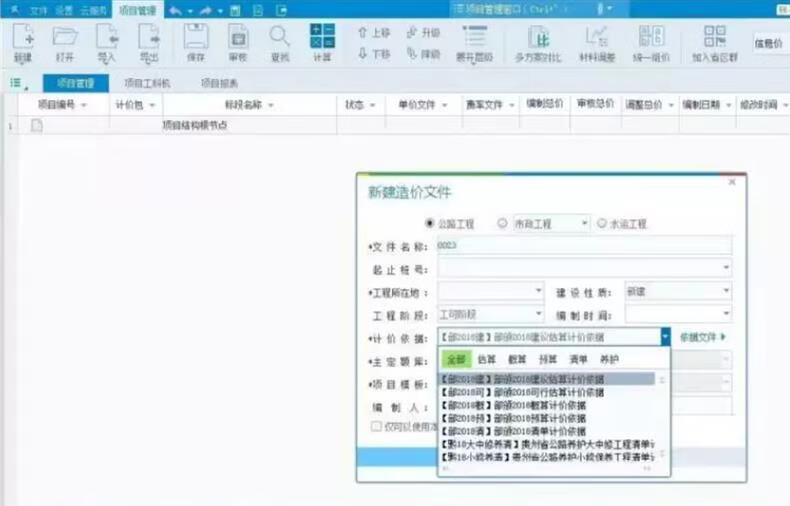Image resolution: width=790 pixels, height=506 pixels.
Task: Choose 部颁2018概算计价依据 option
Action: coord(548,405)
